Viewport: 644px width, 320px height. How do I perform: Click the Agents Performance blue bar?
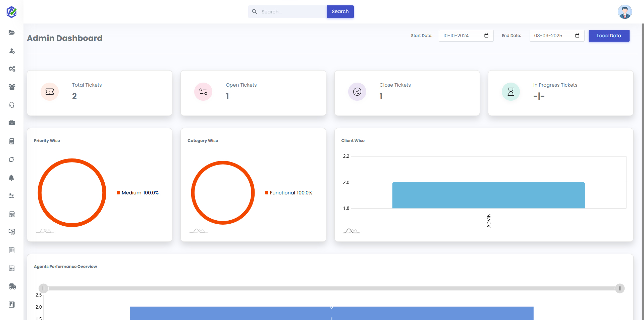(331, 313)
